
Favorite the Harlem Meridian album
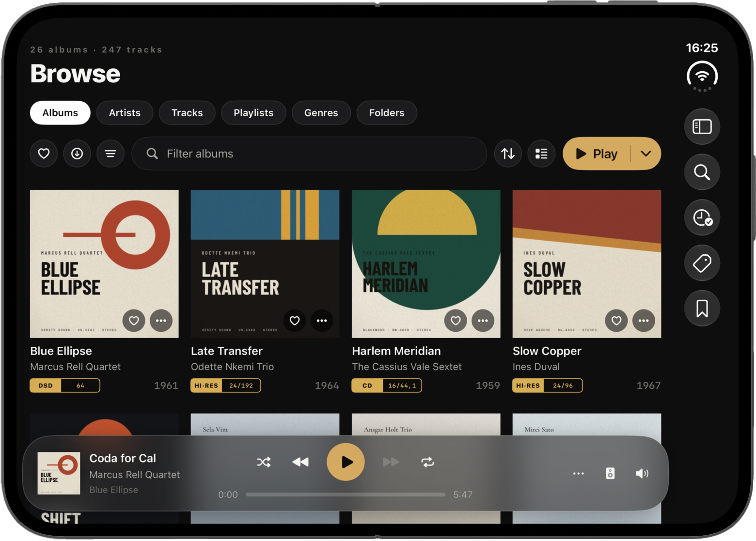pos(456,321)
